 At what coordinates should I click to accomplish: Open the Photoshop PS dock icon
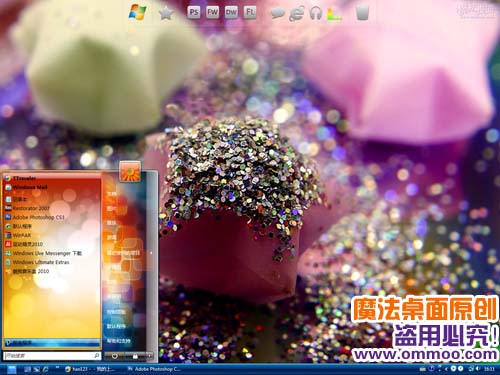(x=194, y=13)
